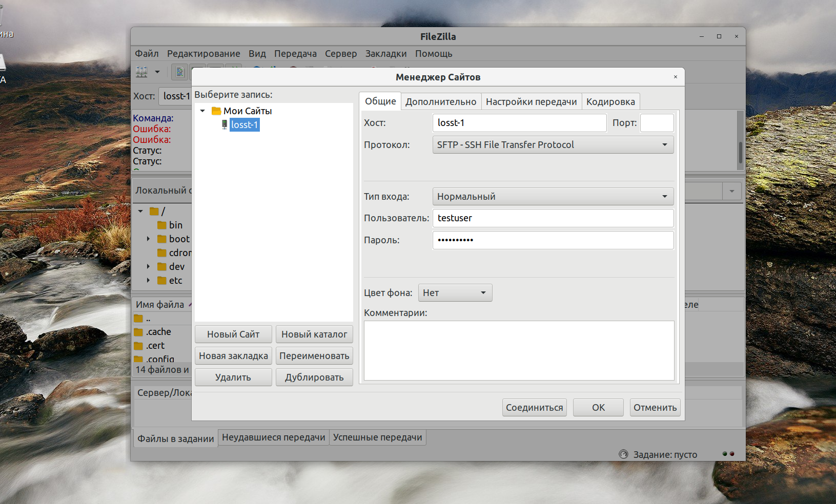Click the speed limit gauge icon in status bar
This screenshot has height=504, width=836.
click(x=623, y=454)
